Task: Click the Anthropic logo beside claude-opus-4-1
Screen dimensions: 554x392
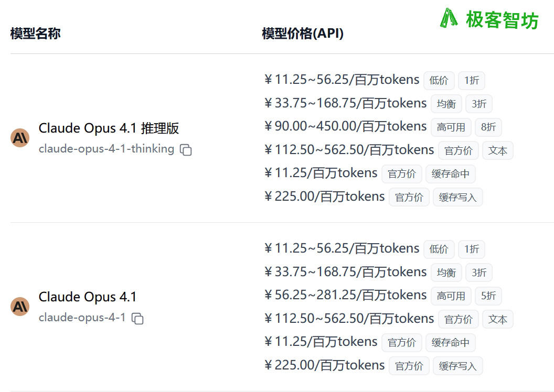Action: [x=20, y=306]
